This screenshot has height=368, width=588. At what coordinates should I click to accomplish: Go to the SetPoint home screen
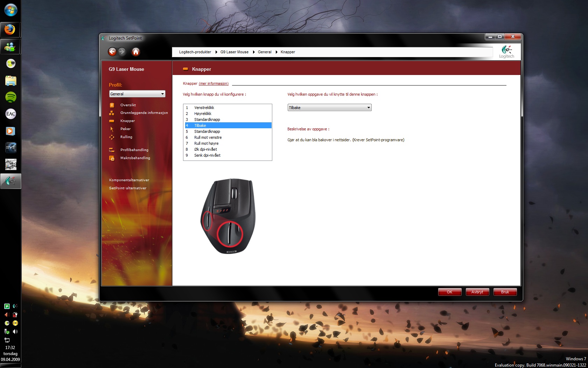point(136,52)
